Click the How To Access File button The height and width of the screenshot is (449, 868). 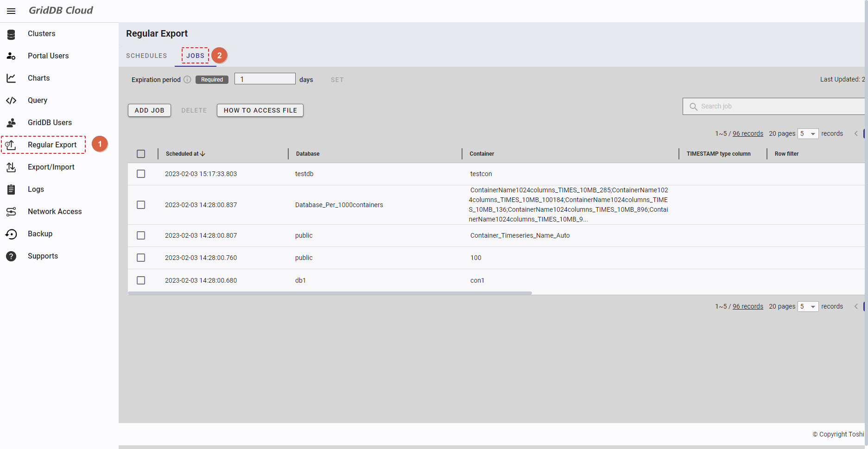tap(260, 110)
